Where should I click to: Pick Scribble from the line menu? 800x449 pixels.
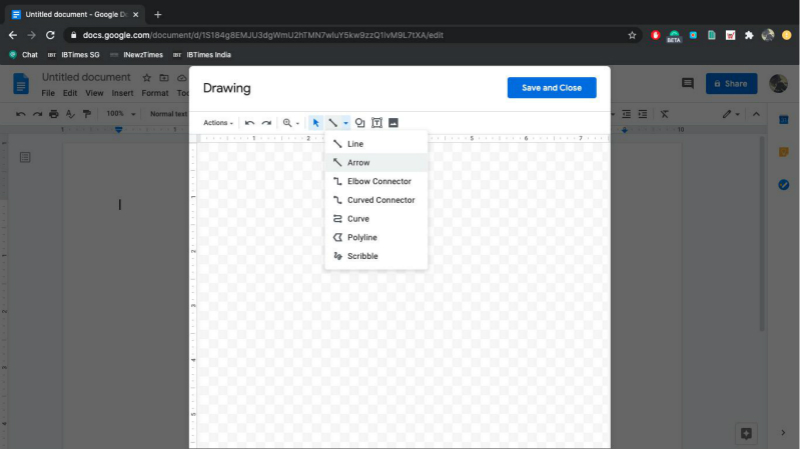click(x=362, y=256)
